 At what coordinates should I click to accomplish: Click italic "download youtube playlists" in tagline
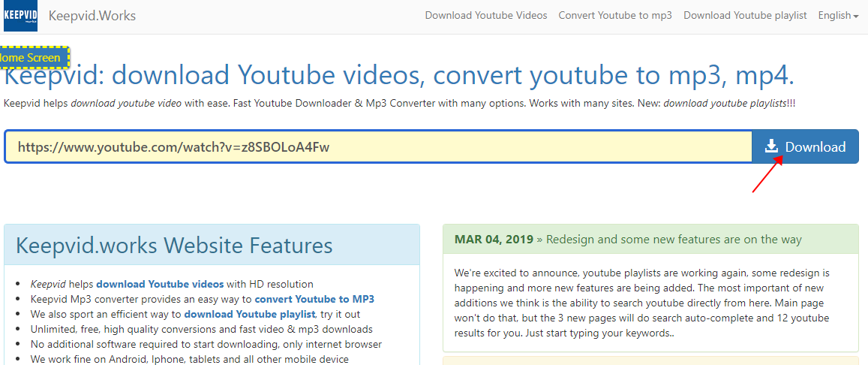pyautogui.click(x=724, y=103)
